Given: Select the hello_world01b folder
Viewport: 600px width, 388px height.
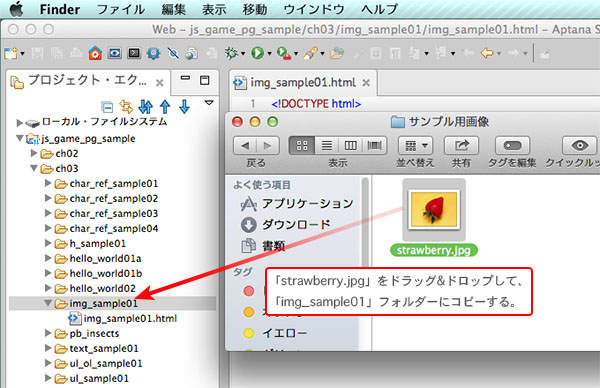Looking at the screenshot, I should pos(98,274).
